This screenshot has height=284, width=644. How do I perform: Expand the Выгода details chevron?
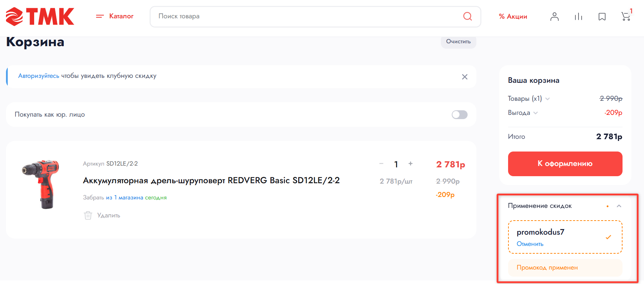click(536, 113)
